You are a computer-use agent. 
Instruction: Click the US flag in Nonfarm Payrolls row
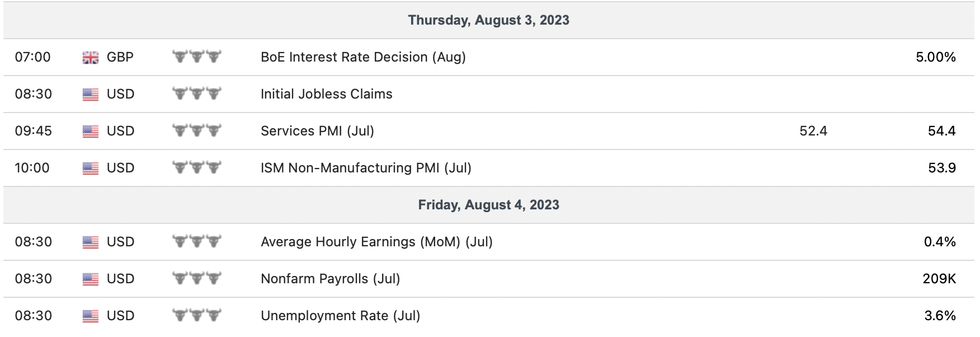tap(90, 279)
